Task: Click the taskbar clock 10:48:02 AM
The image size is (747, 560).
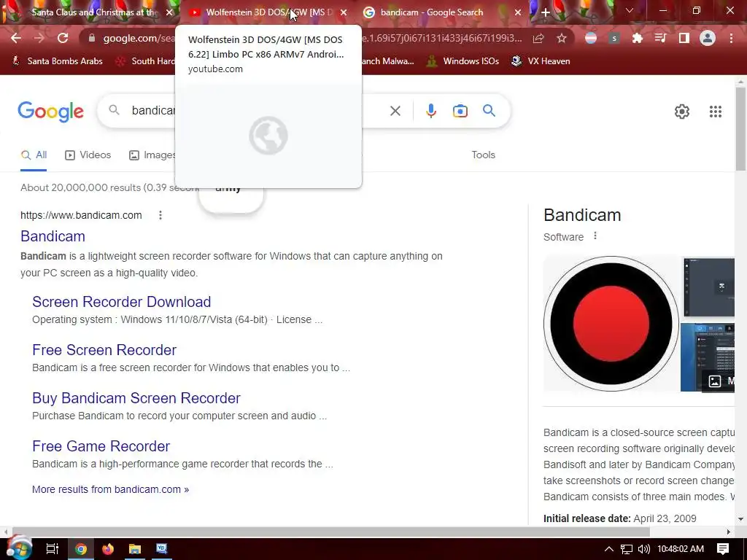Action: click(x=681, y=549)
